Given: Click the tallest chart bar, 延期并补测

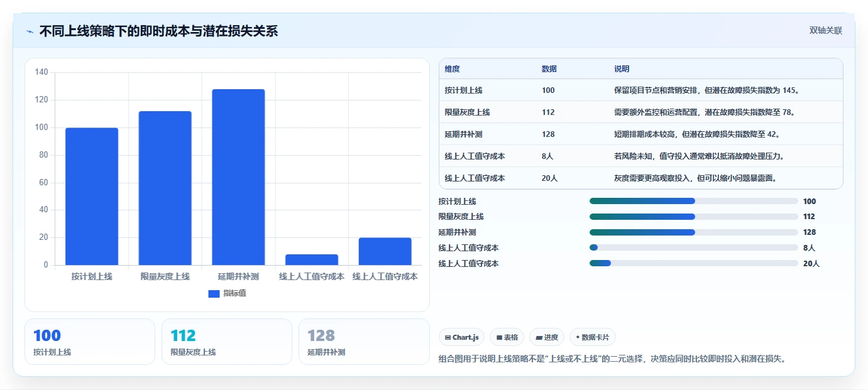Looking at the screenshot, I should coord(238,177).
